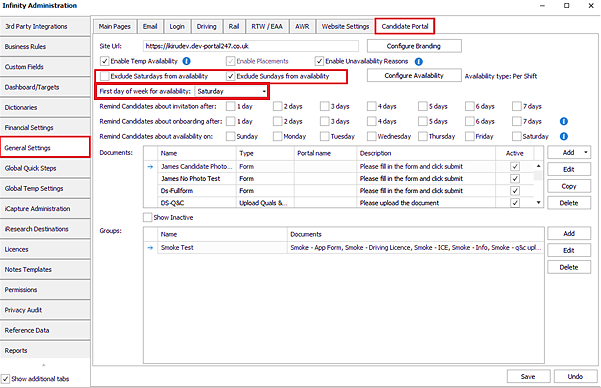Open the RTW / EAA tab

tap(267, 26)
